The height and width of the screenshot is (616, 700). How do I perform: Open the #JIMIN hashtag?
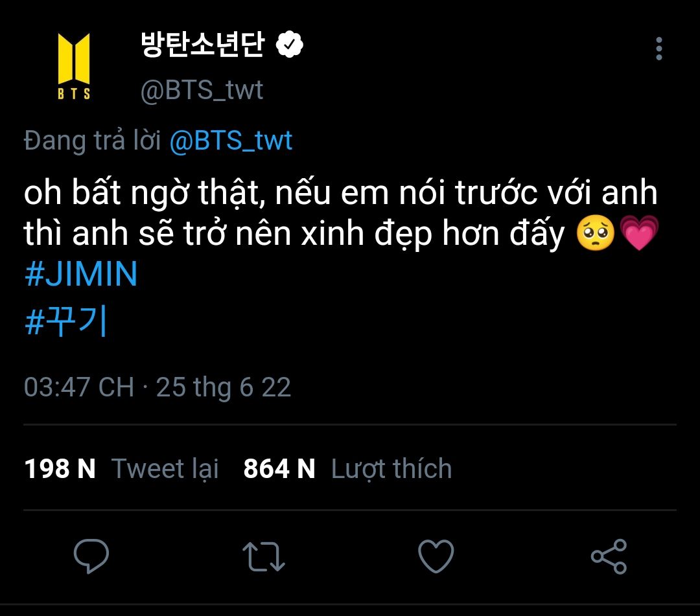tap(81, 275)
